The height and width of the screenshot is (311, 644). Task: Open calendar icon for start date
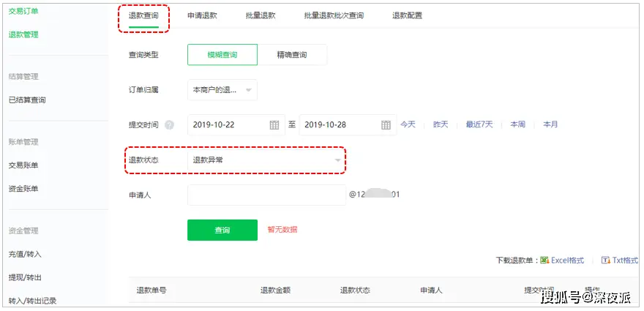[x=274, y=125]
